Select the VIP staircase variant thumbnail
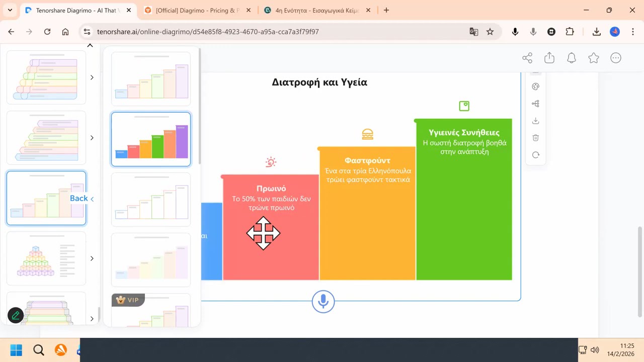644x362 pixels. click(x=151, y=310)
